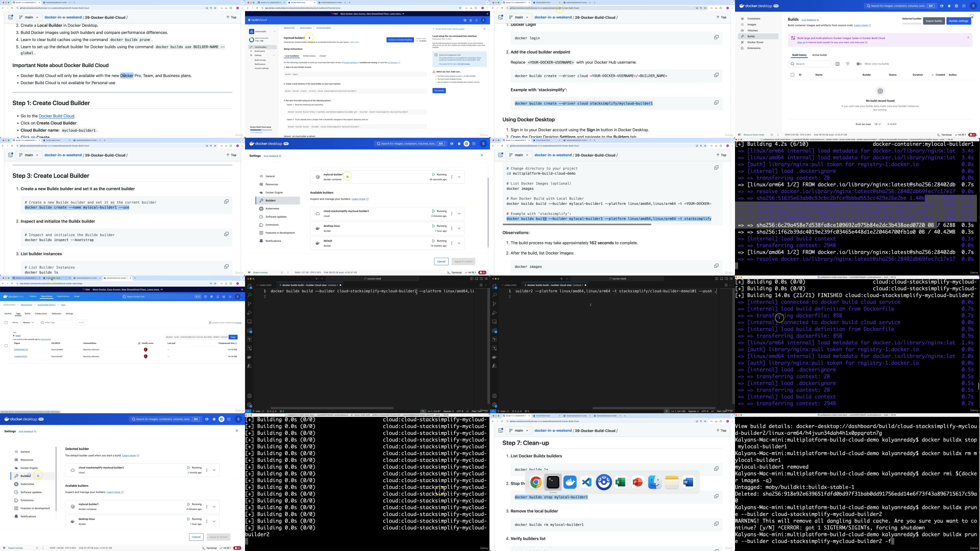This screenshot has height=551, width=980.
Task: Launch Word from the Dock
Action: point(688,482)
